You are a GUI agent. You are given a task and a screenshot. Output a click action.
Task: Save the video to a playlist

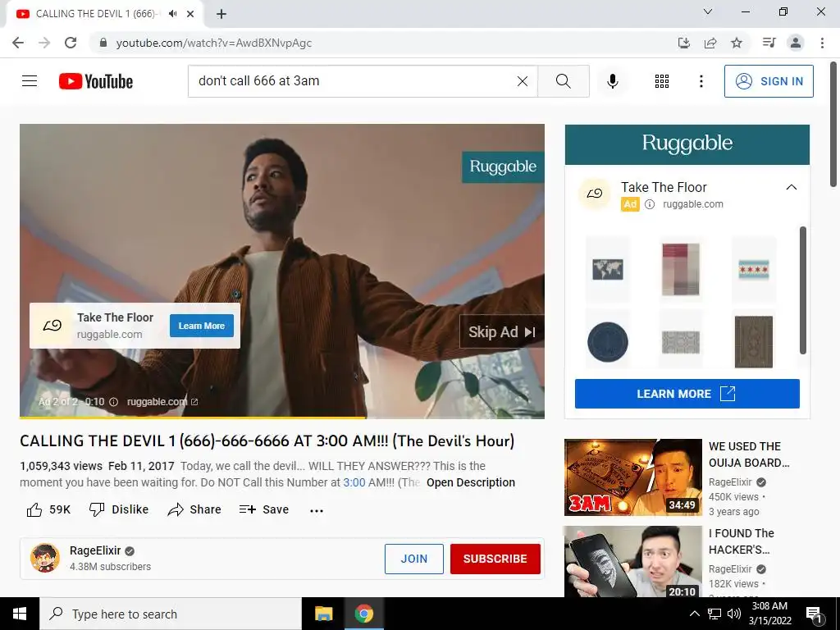pyautogui.click(x=264, y=509)
